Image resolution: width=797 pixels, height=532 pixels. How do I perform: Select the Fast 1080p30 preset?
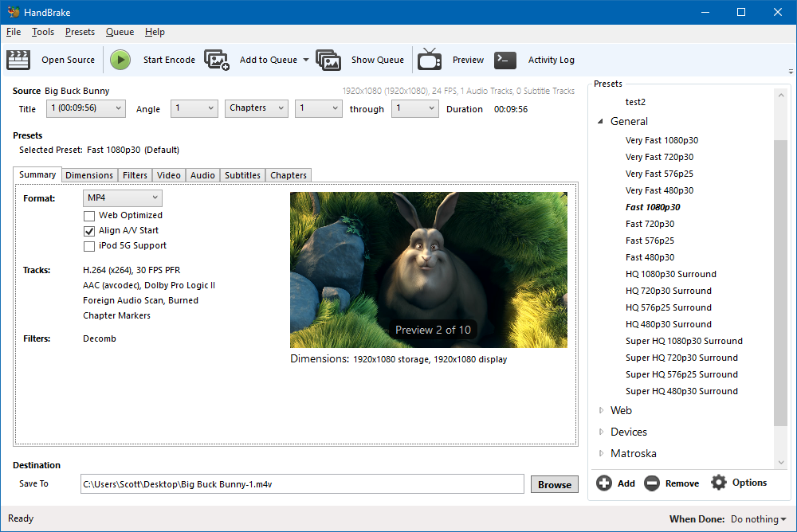(653, 207)
